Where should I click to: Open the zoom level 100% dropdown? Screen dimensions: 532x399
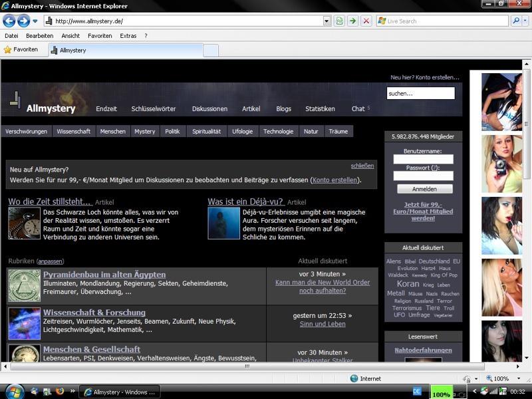tap(519, 378)
